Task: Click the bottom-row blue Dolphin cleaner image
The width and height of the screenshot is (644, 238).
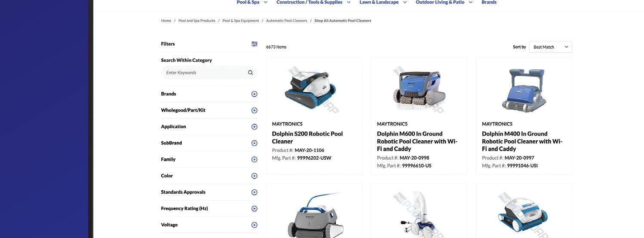Action: click(x=524, y=215)
